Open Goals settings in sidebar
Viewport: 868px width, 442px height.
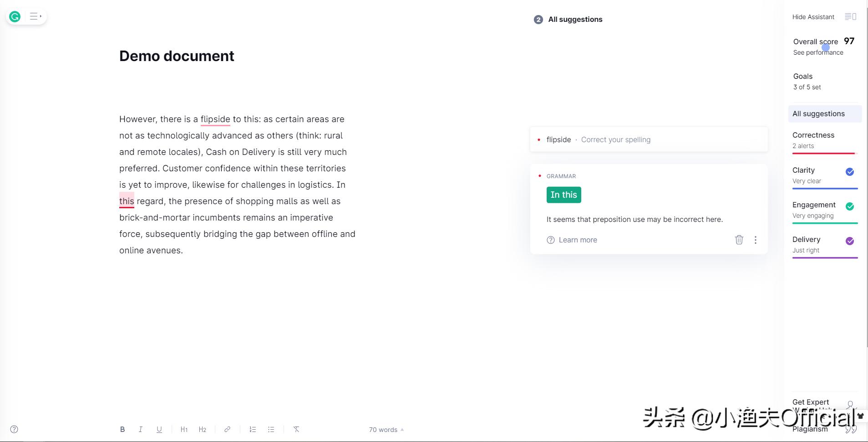(807, 81)
